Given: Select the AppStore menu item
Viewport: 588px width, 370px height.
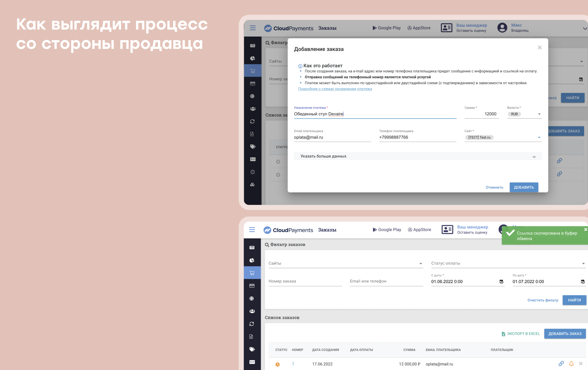Looking at the screenshot, I should pos(419,27).
